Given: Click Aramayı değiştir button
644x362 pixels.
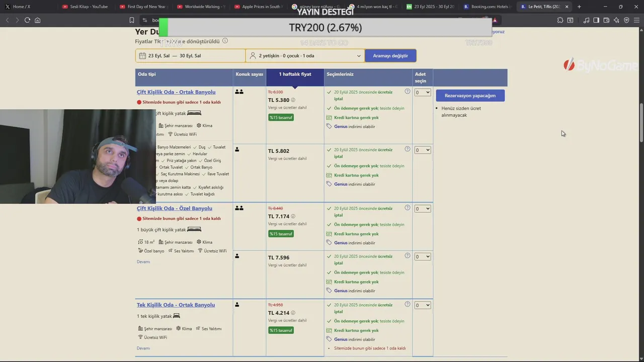Looking at the screenshot, I should (390, 56).
